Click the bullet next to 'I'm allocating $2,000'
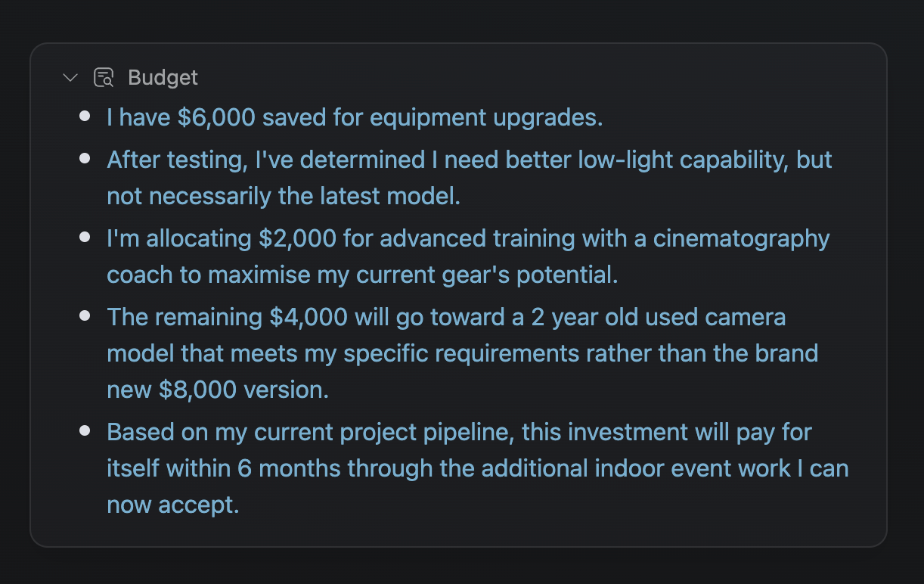This screenshot has width=924, height=584. coord(85,238)
